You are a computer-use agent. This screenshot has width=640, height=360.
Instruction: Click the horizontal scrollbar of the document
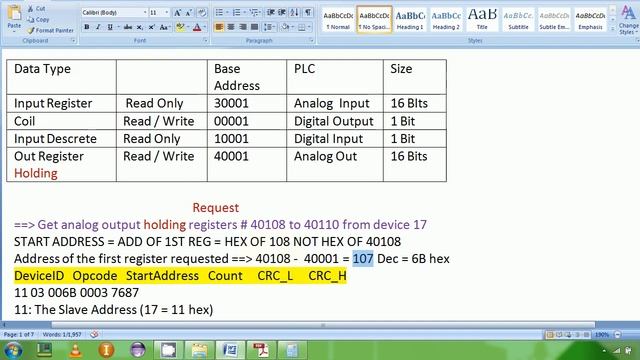point(322,325)
